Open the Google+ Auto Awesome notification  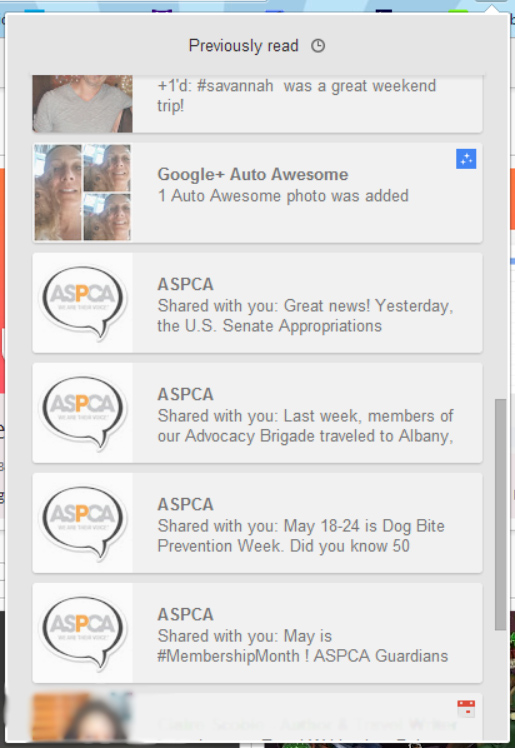coord(258,193)
